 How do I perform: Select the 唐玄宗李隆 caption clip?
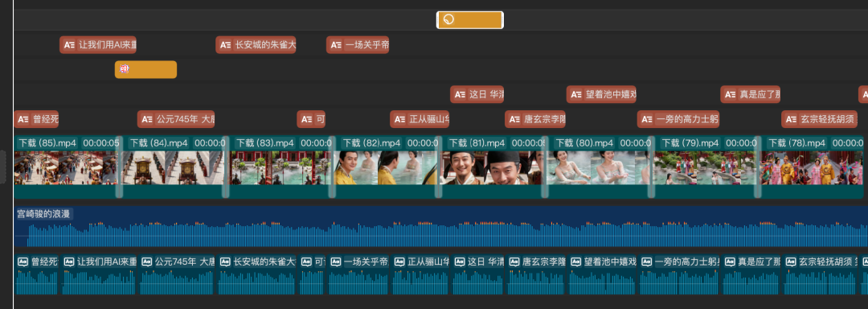coord(534,119)
